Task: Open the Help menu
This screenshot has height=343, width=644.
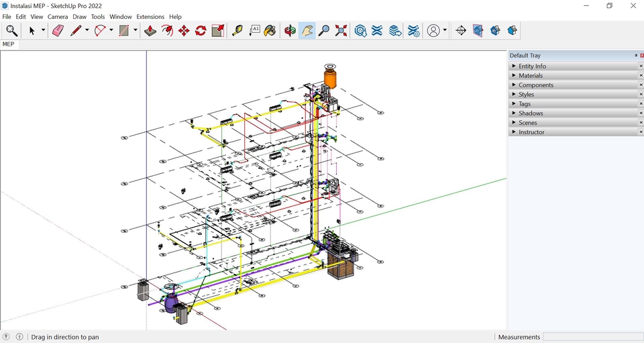Action: pos(175,17)
